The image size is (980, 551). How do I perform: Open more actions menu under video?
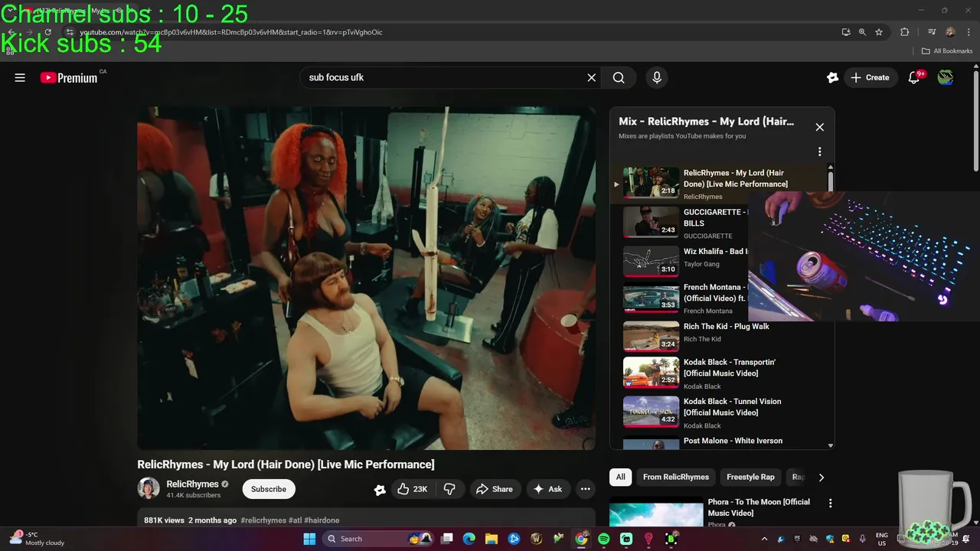pyautogui.click(x=585, y=489)
